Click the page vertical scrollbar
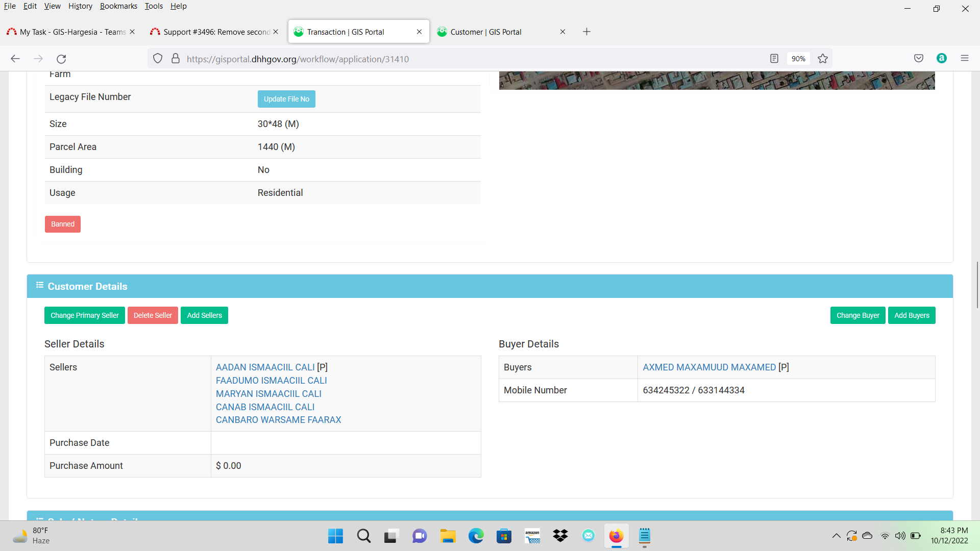This screenshot has height=551, width=980. point(977,286)
